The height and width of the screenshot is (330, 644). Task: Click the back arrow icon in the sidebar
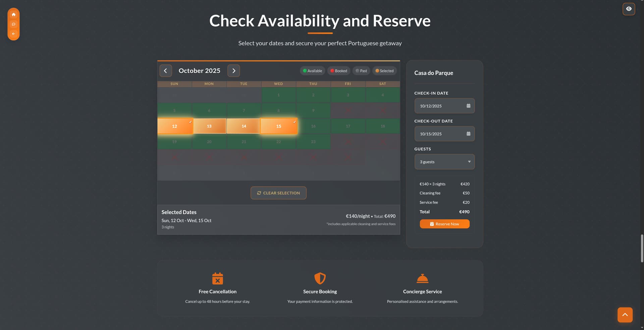click(13, 34)
